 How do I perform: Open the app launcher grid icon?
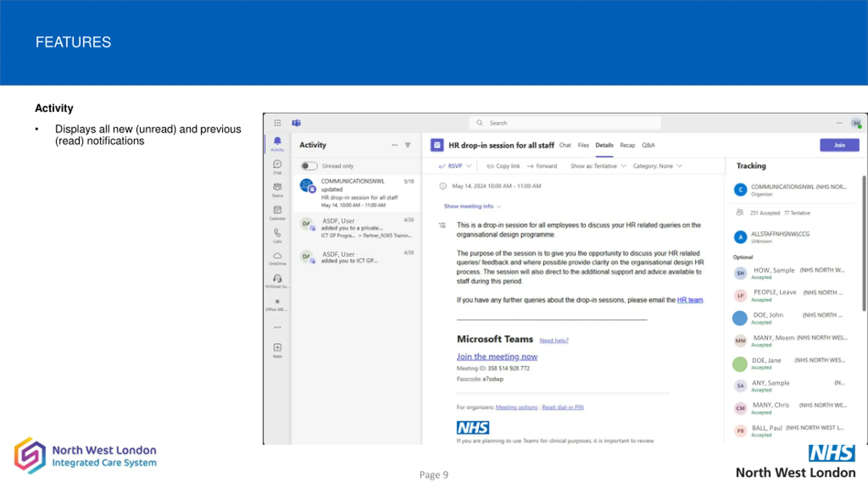277,123
